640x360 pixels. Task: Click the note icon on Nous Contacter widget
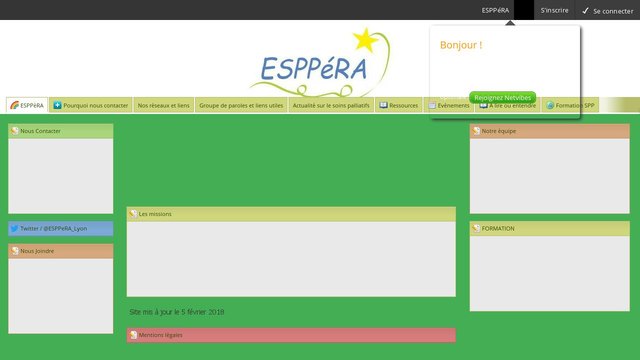15,131
